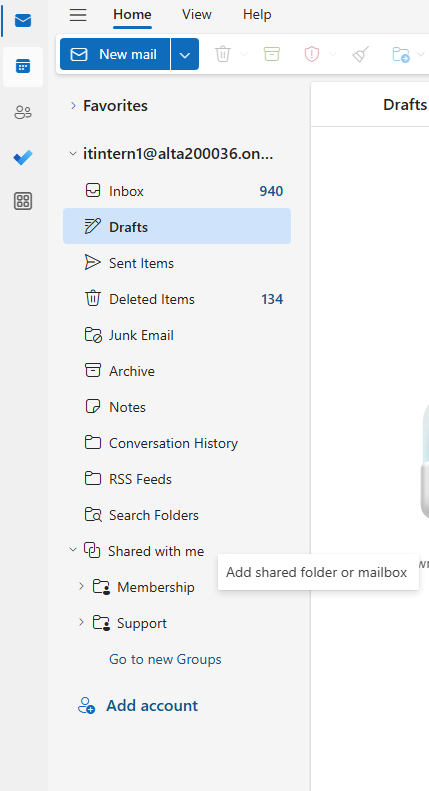The height and width of the screenshot is (791, 429).
Task: Toggle the hamburger navigation pane button
Action: click(78, 15)
